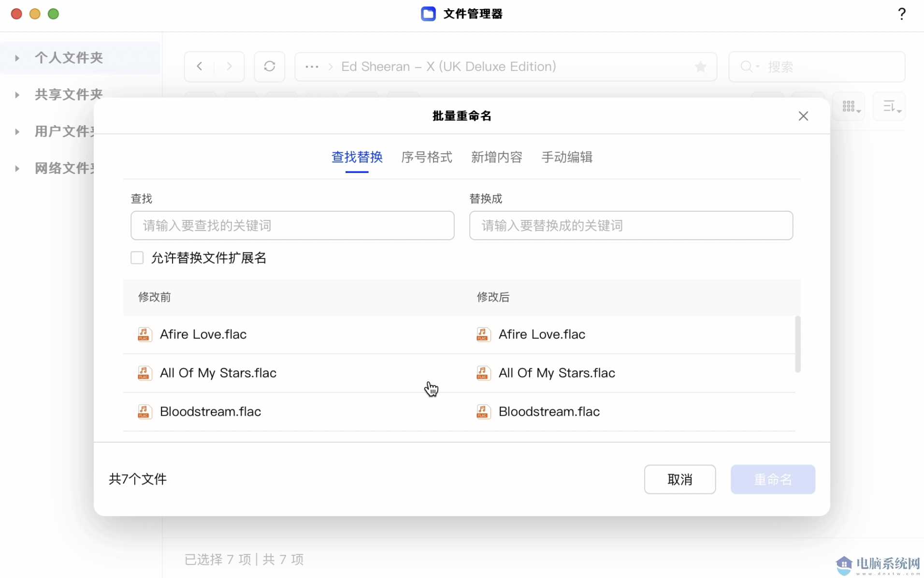This screenshot has height=578, width=924.
Task: Click FLAC icon beside Bloodstream before-rename
Action: tap(144, 411)
